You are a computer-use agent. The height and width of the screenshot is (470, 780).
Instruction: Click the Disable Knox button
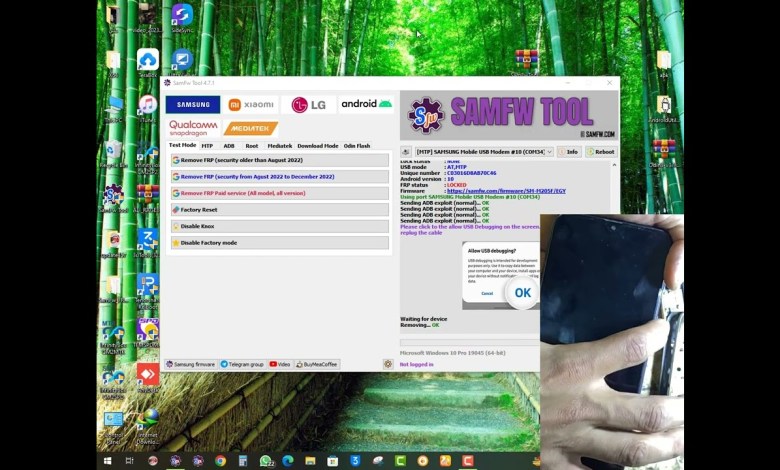pos(279,226)
